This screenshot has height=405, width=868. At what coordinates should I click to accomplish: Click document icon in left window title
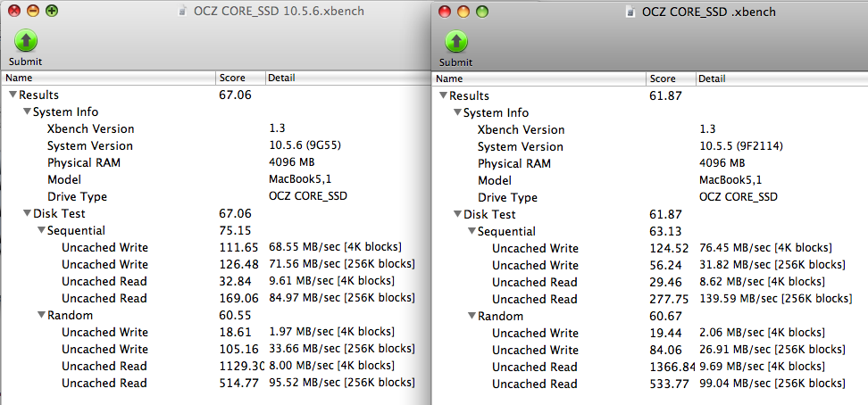[183, 11]
